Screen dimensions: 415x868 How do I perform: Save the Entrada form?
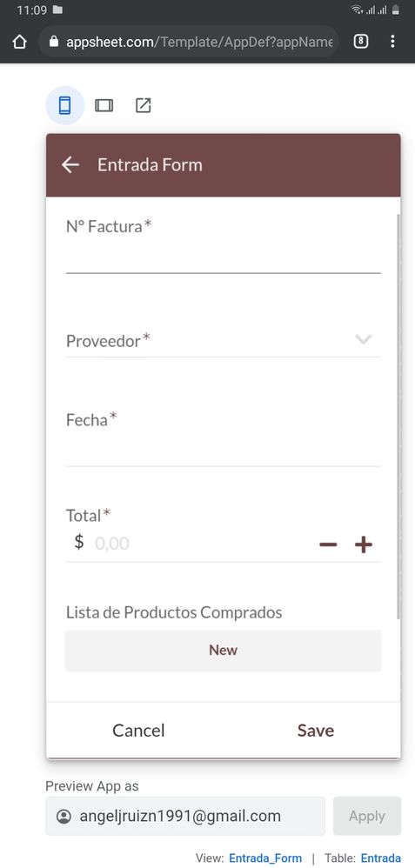pos(315,731)
